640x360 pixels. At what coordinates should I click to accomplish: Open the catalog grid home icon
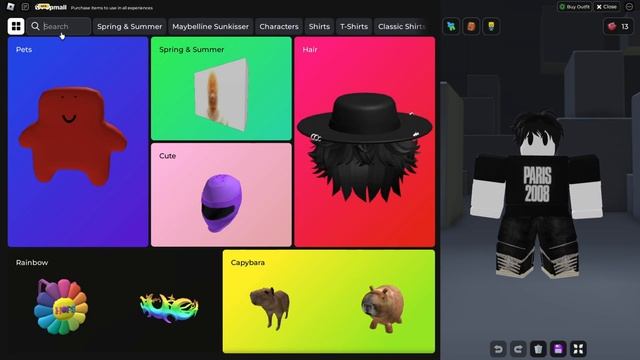pyautogui.click(x=16, y=26)
